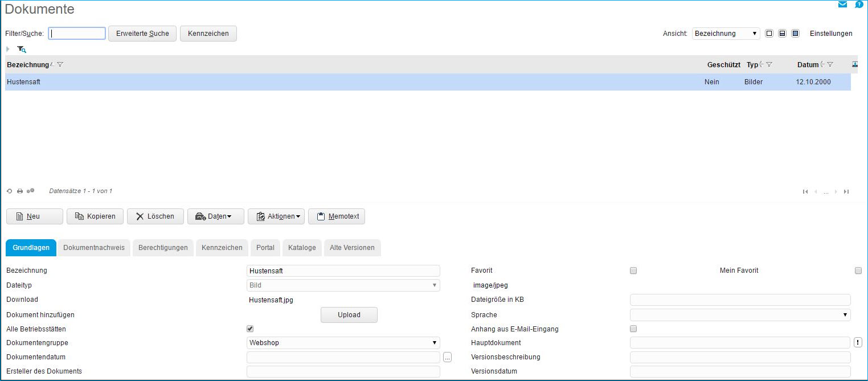Open the Ansicht dropdown showing Bezeichnung
This screenshot has width=868, height=381.
pos(725,33)
